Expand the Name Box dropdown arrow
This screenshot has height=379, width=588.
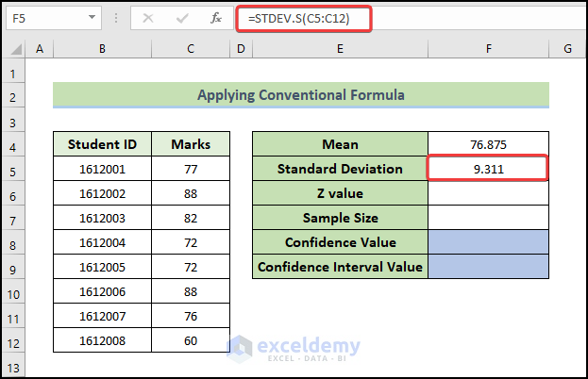pyautogui.click(x=92, y=17)
